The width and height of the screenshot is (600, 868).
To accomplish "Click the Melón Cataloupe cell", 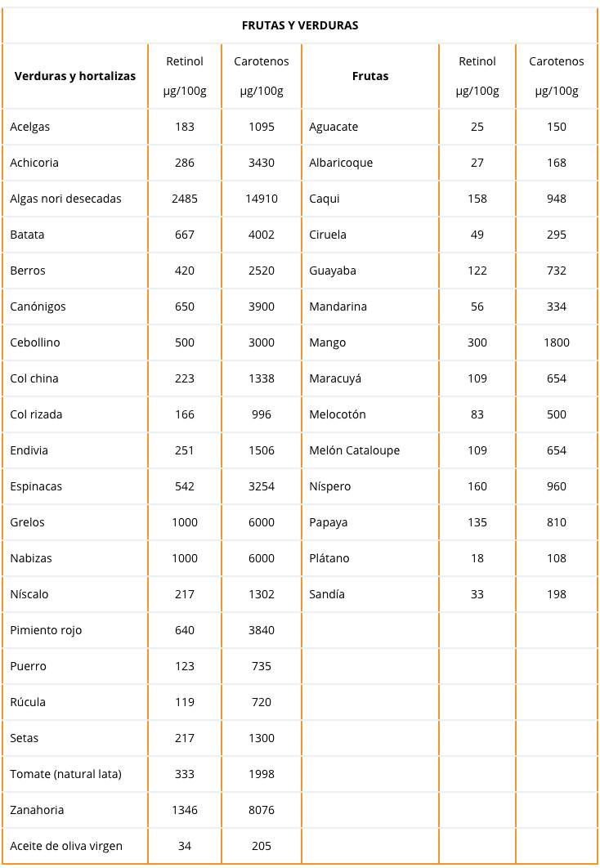I will pyautogui.click(x=355, y=450).
